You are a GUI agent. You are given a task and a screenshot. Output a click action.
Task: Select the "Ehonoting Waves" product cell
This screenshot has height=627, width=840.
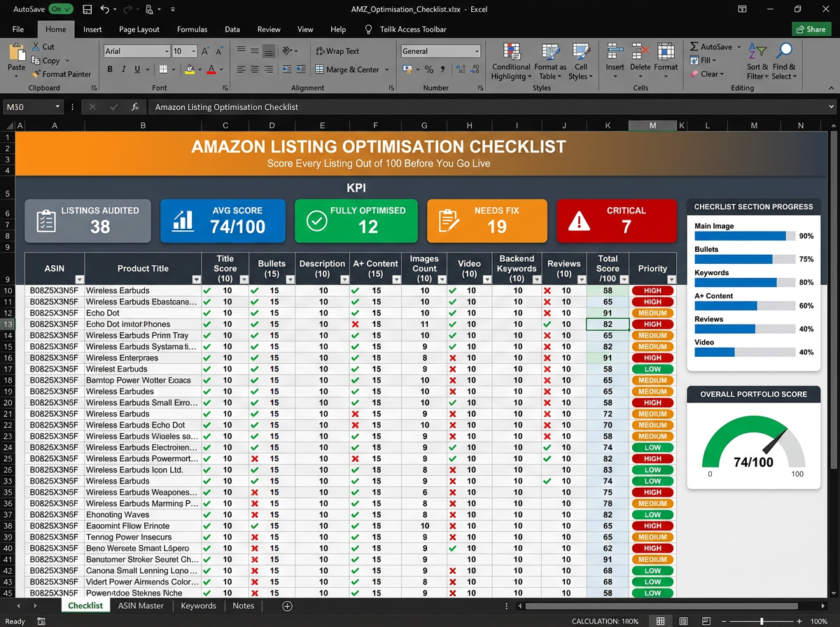(143, 514)
